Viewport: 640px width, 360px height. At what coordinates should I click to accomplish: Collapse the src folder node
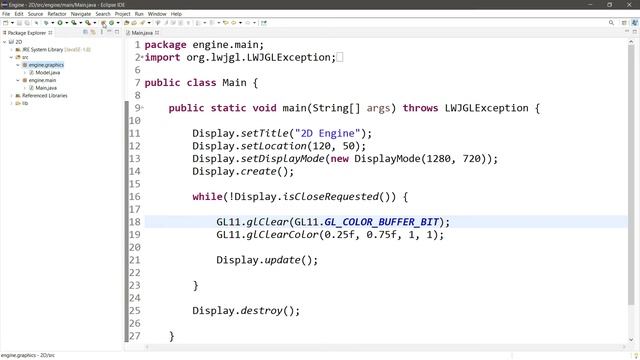[11, 58]
